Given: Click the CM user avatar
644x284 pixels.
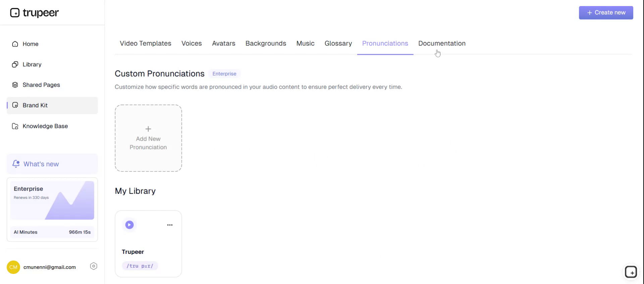Looking at the screenshot, I should click(x=13, y=267).
